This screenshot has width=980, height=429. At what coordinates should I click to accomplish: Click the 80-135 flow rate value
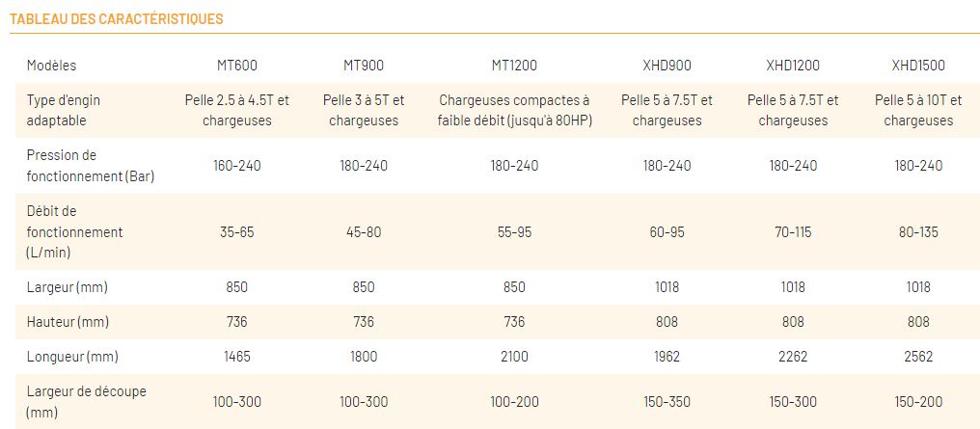pyautogui.click(x=918, y=232)
